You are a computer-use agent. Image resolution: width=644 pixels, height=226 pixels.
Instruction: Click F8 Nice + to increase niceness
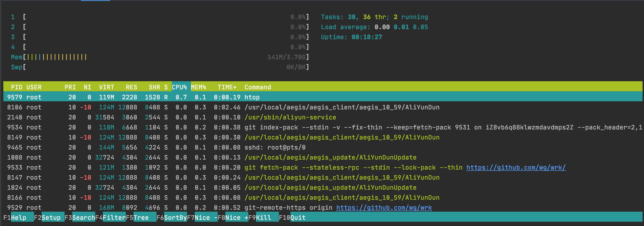pos(233,217)
